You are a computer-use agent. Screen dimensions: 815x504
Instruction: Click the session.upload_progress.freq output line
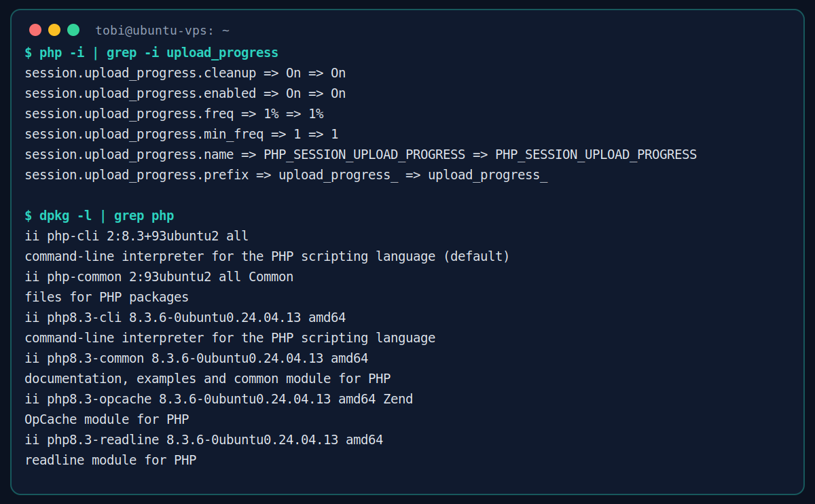174,114
